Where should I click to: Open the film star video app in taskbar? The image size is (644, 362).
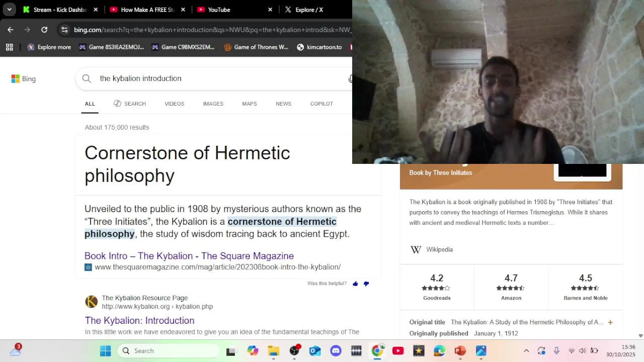tap(419, 351)
